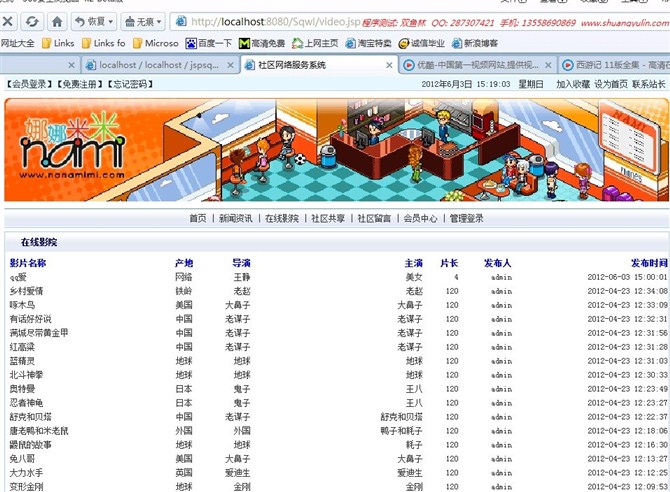Open the Links fo bookmark folder
The height and width of the screenshot is (492, 670).
tap(103, 43)
